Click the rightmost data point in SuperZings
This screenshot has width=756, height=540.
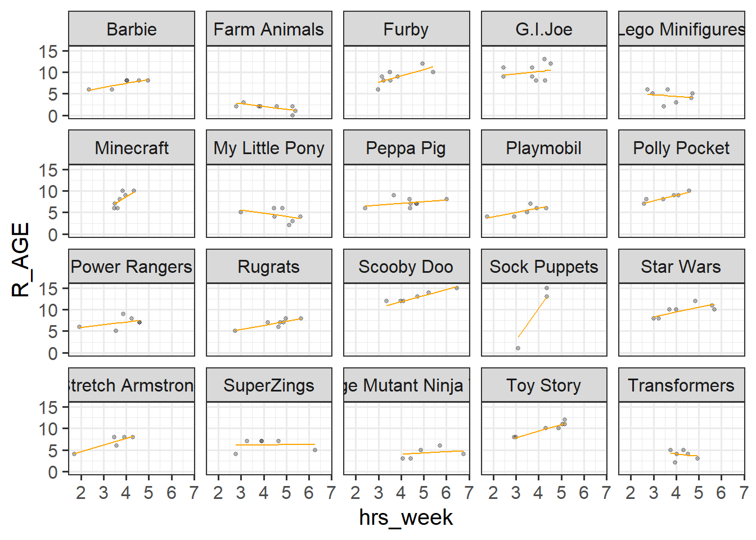315,450
